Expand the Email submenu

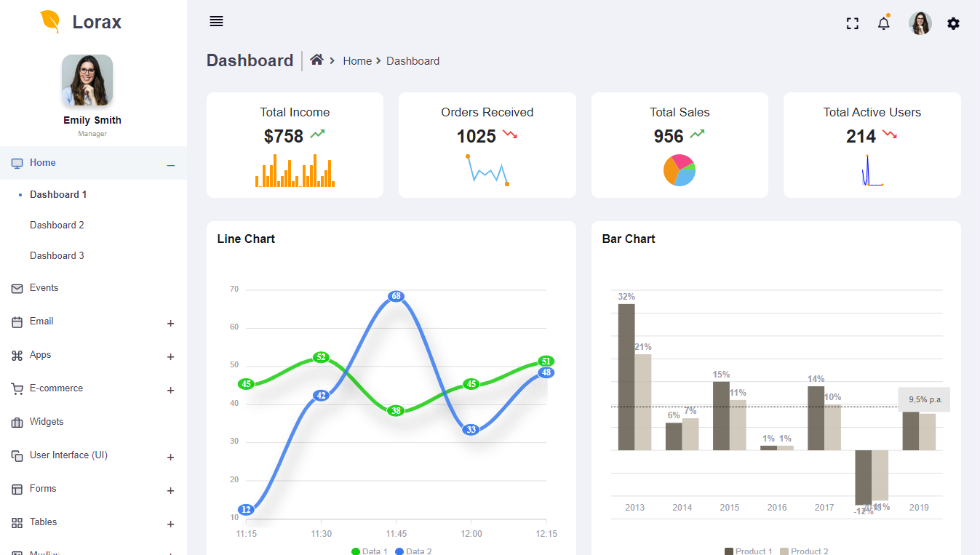[x=170, y=323]
